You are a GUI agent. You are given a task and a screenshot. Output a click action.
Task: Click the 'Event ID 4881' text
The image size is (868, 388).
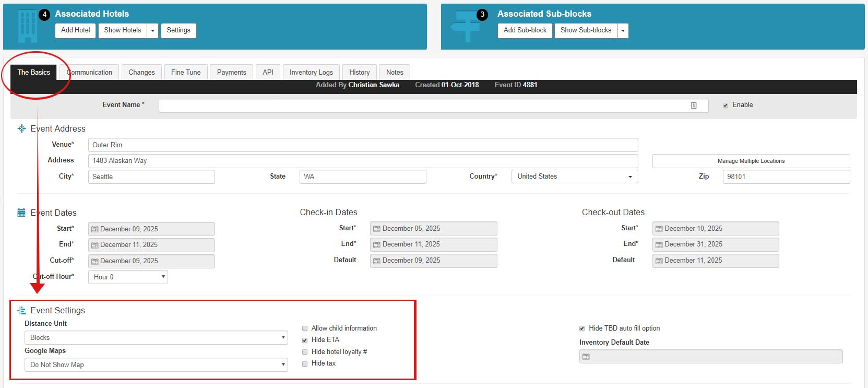[516, 85]
